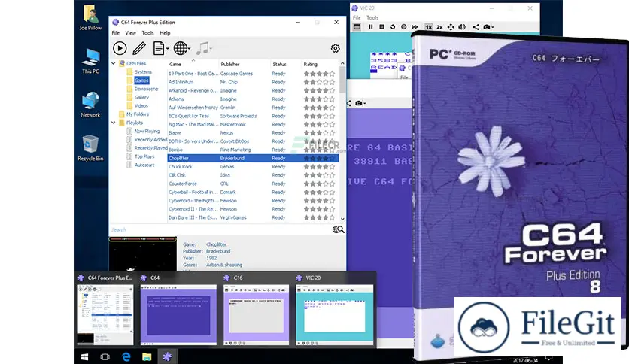Open the File menu in C64 Forever

tap(116, 33)
